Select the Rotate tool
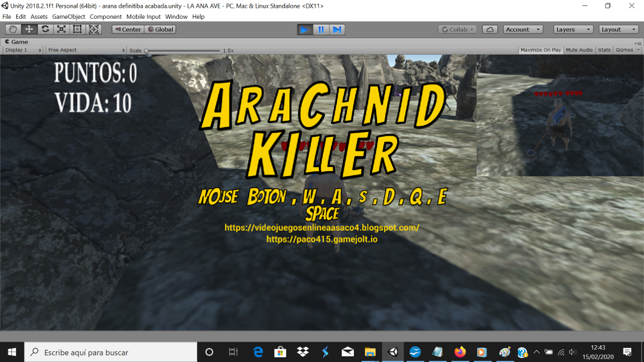Viewport: 644px width, 362px height. click(x=45, y=29)
